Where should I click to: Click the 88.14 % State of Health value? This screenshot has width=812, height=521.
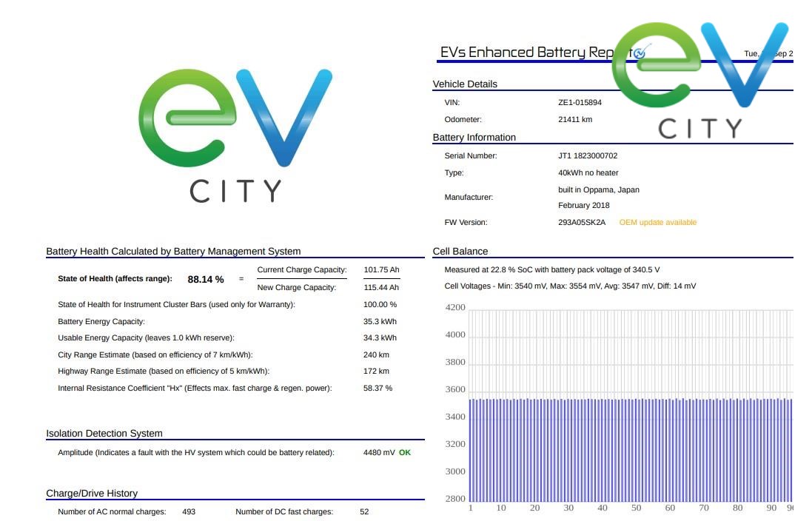(206, 280)
